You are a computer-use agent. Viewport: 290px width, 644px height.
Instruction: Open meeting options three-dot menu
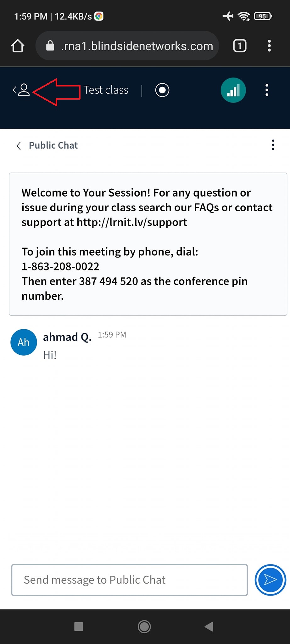267,90
